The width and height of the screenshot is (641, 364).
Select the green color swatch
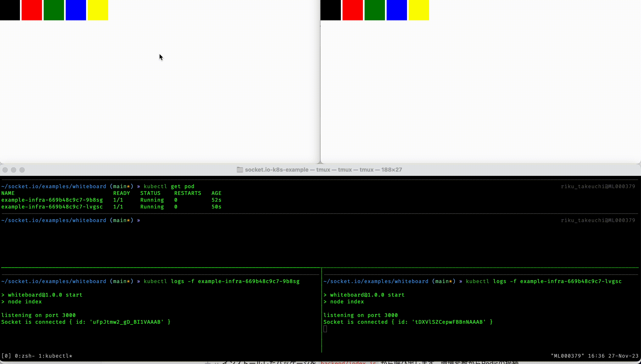click(53, 10)
